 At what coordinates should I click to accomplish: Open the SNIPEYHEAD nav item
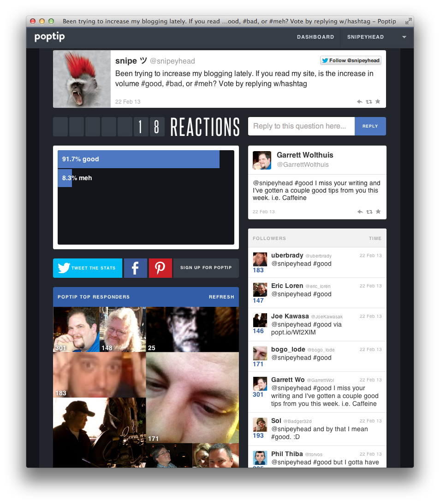pyautogui.click(x=365, y=37)
